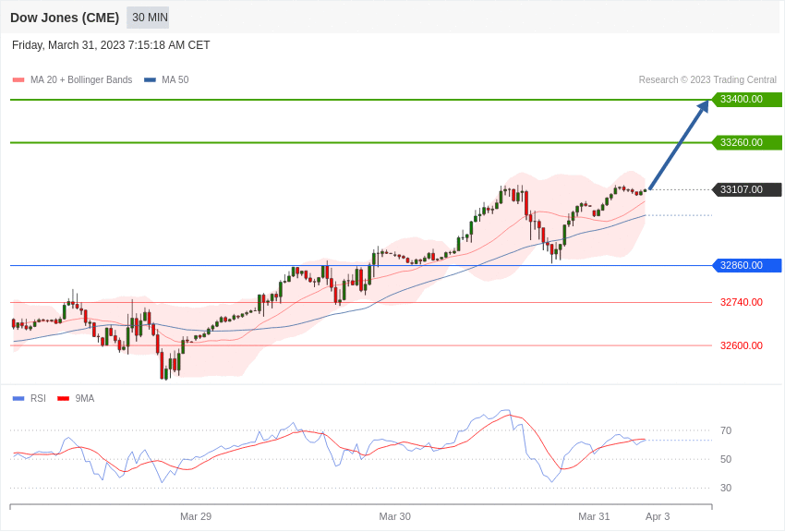
Task: Click the RSI 50 level label
Action: 725,459
